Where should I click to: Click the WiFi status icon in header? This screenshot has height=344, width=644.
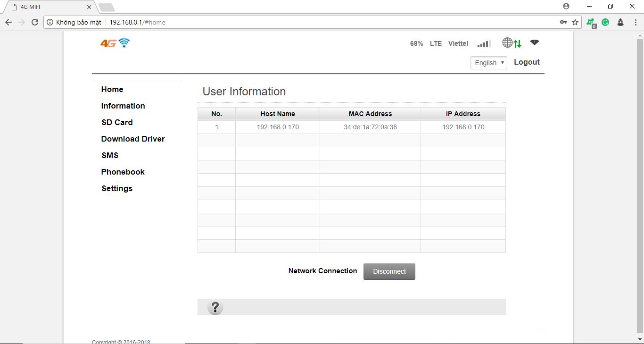(534, 42)
